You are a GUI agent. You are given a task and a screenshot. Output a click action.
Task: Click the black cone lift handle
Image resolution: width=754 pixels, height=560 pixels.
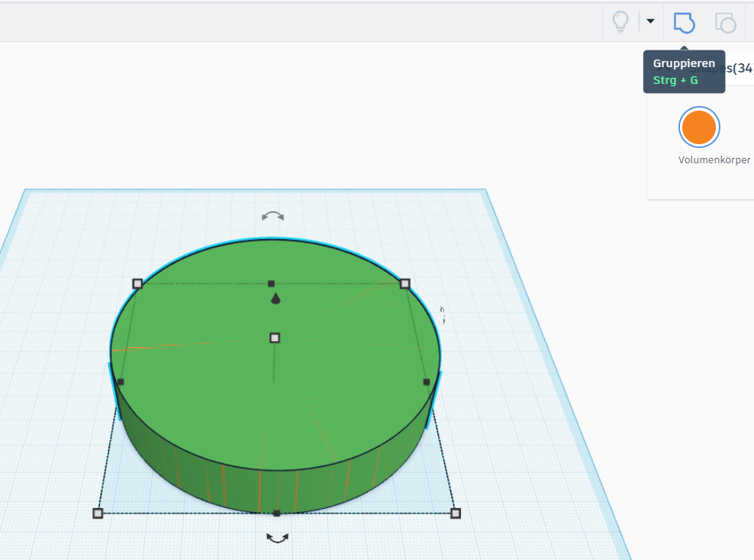pyautogui.click(x=275, y=298)
